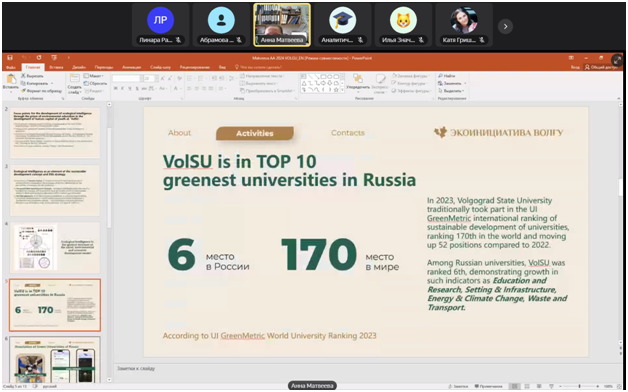
Task: Switch to Reading view in status bar
Action: tap(538, 386)
